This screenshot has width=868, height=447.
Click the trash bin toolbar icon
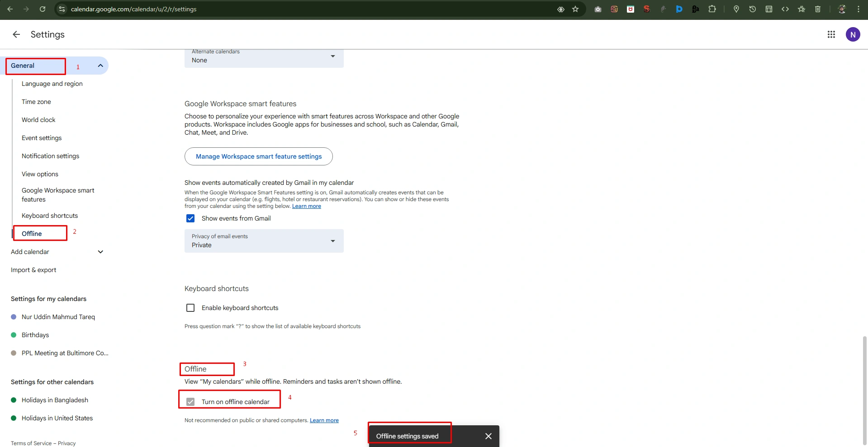818,9
